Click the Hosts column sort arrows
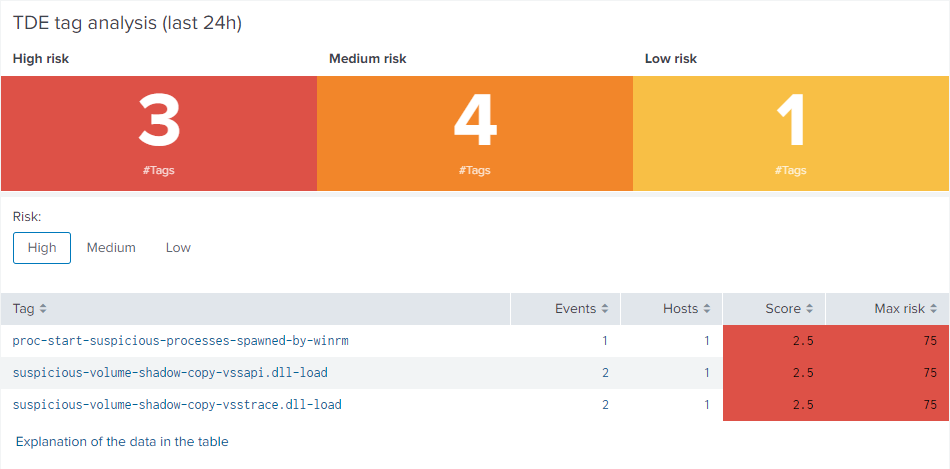 707,309
